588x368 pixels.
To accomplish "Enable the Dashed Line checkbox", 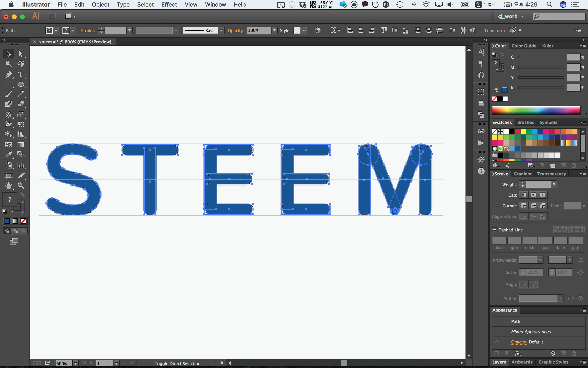I will pyautogui.click(x=494, y=230).
